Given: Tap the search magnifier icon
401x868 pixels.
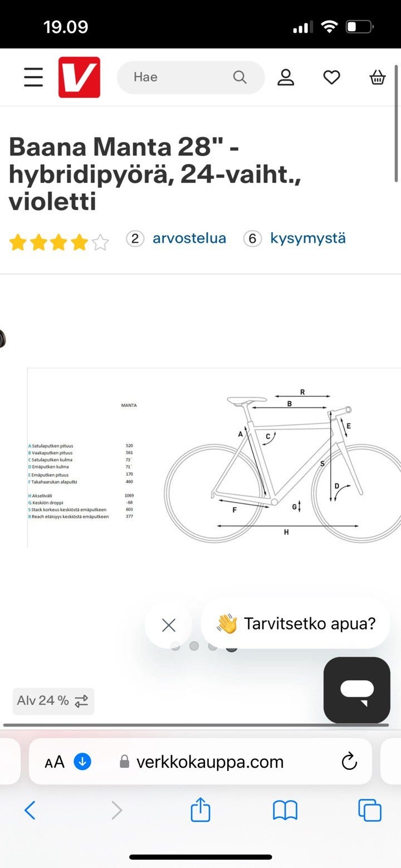Looking at the screenshot, I should tap(239, 77).
